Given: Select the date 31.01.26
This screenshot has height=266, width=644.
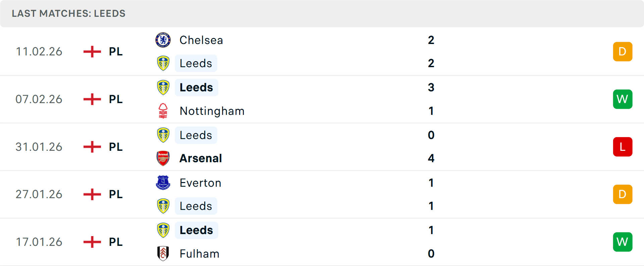Looking at the screenshot, I should 39,147.
